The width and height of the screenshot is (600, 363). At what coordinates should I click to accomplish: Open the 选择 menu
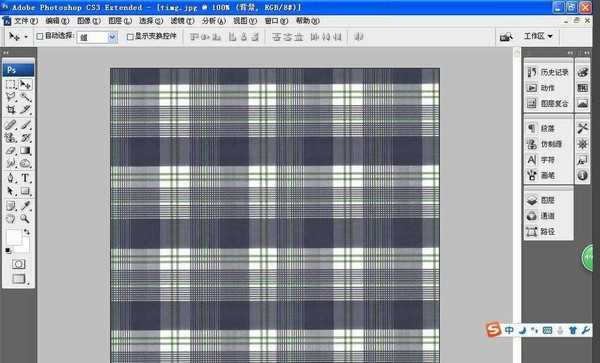point(151,21)
